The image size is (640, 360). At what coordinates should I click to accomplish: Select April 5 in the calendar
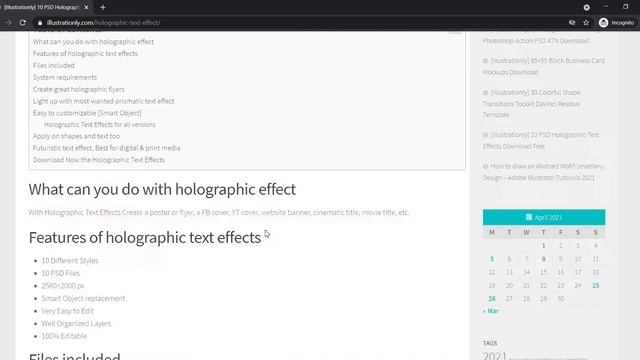tap(492, 259)
